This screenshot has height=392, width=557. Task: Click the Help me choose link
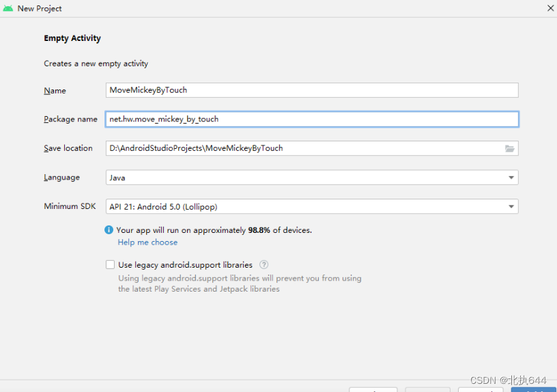(147, 242)
